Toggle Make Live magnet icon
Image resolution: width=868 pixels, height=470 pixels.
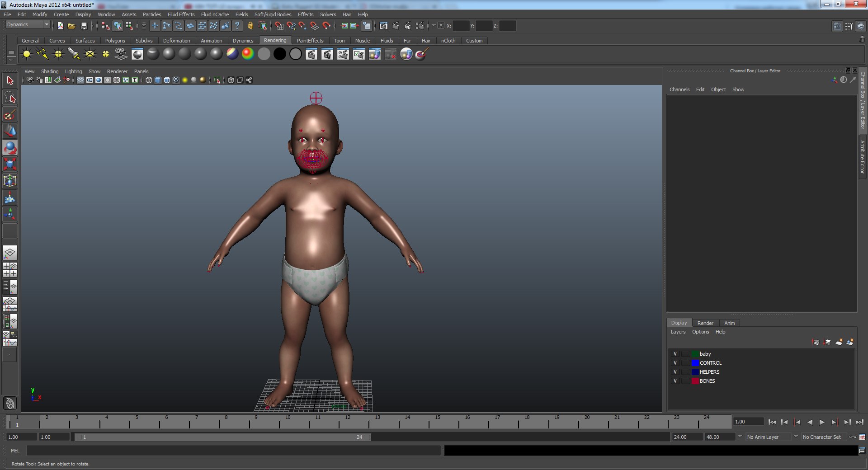pos(326,26)
